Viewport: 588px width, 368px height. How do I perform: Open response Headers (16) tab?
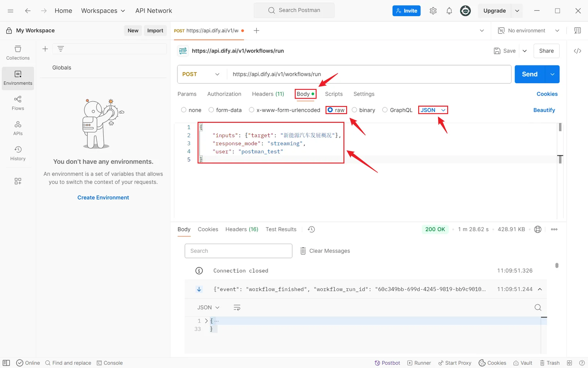tap(242, 229)
